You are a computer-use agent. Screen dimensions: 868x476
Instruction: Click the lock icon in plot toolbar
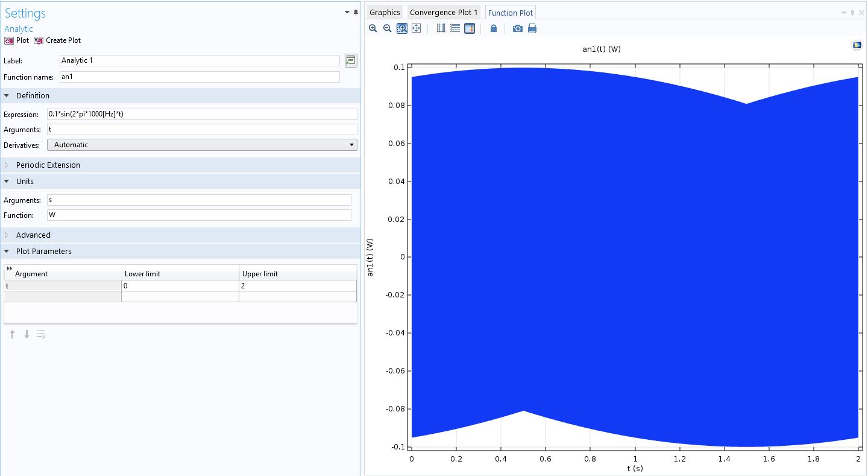[494, 28]
